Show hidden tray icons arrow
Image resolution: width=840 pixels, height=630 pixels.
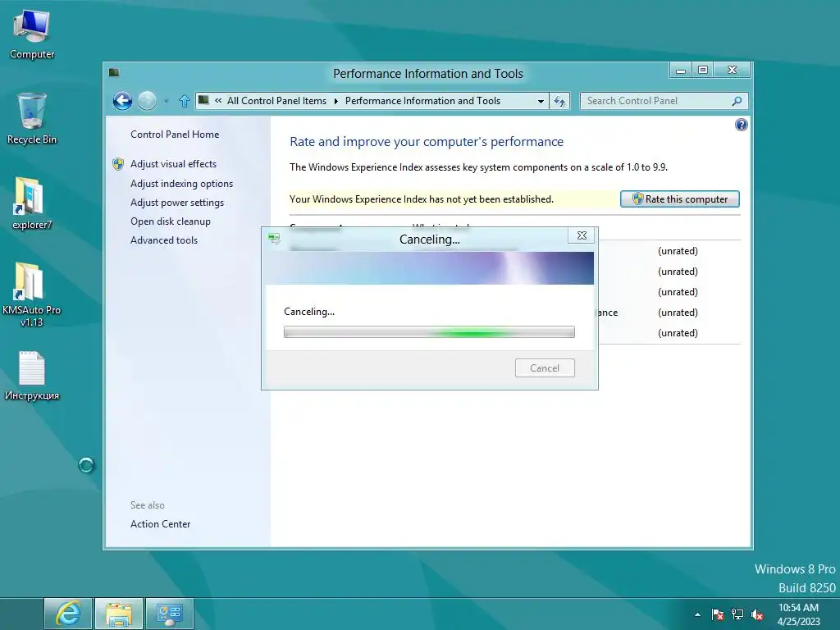(x=697, y=614)
